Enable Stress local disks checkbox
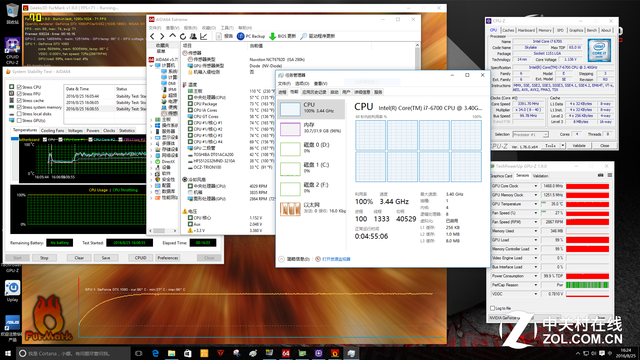Screen dimensions: 640x360 click(x=19, y=114)
